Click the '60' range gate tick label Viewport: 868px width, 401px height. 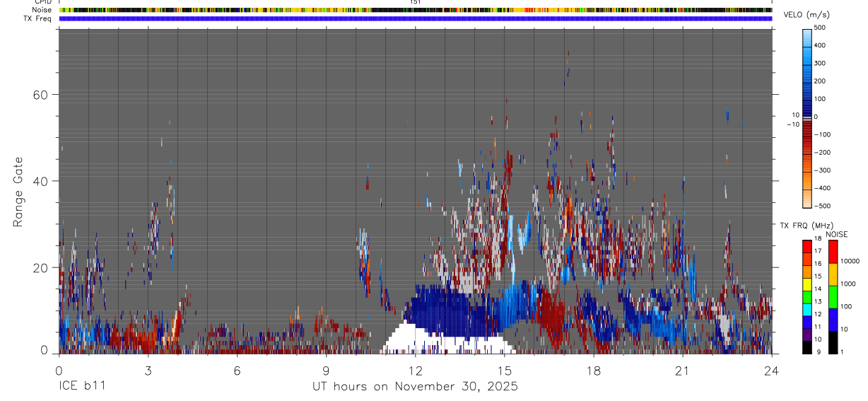tap(41, 95)
